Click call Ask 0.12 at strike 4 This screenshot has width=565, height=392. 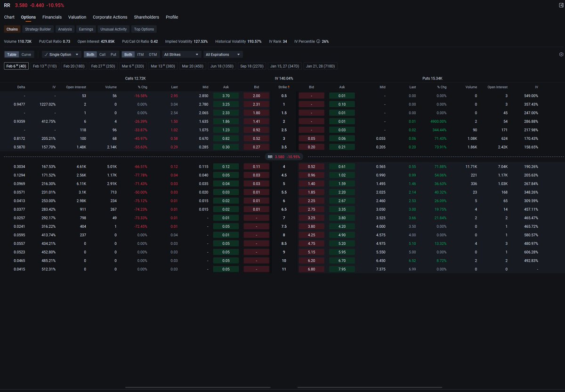[226, 167]
